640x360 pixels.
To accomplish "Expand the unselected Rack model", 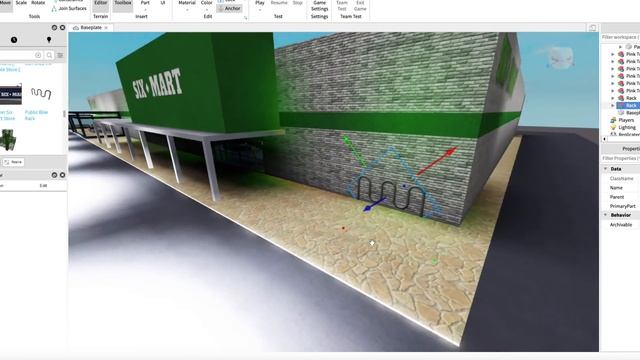I will (613, 98).
